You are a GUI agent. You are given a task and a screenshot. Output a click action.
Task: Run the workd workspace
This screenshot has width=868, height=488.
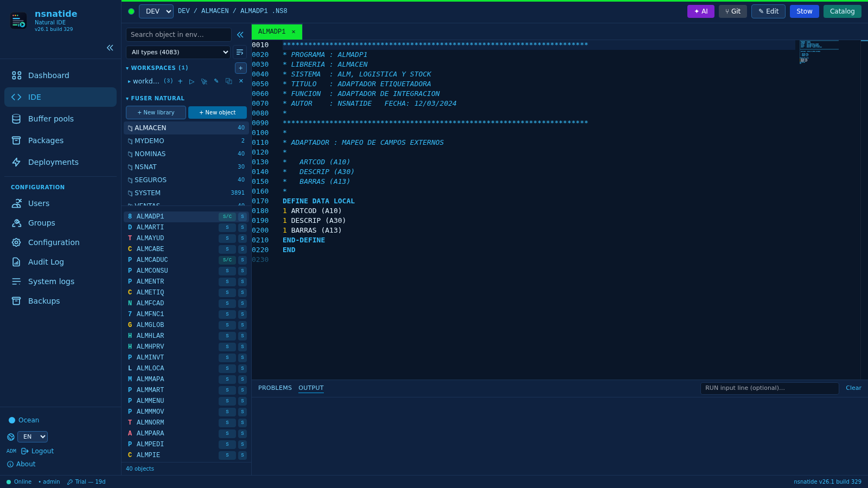click(192, 81)
